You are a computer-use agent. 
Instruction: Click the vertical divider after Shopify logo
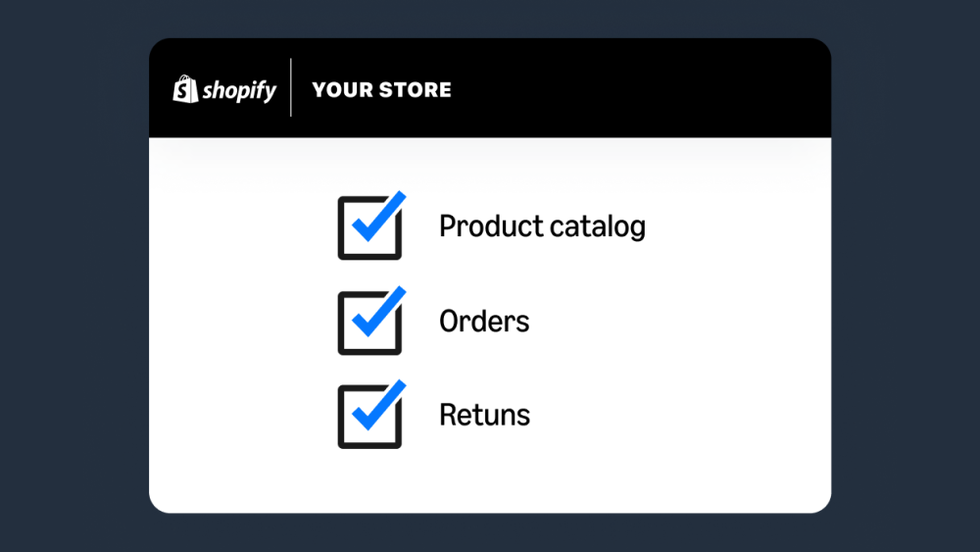[291, 88]
